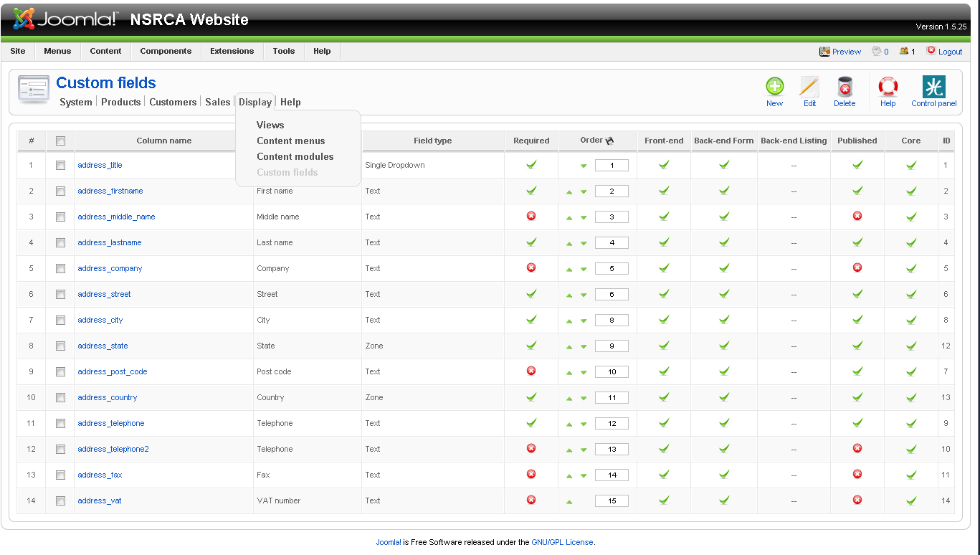Select the address_title row checkbox
This screenshot has height=555, width=980.
pyautogui.click(x=60, y=165)
